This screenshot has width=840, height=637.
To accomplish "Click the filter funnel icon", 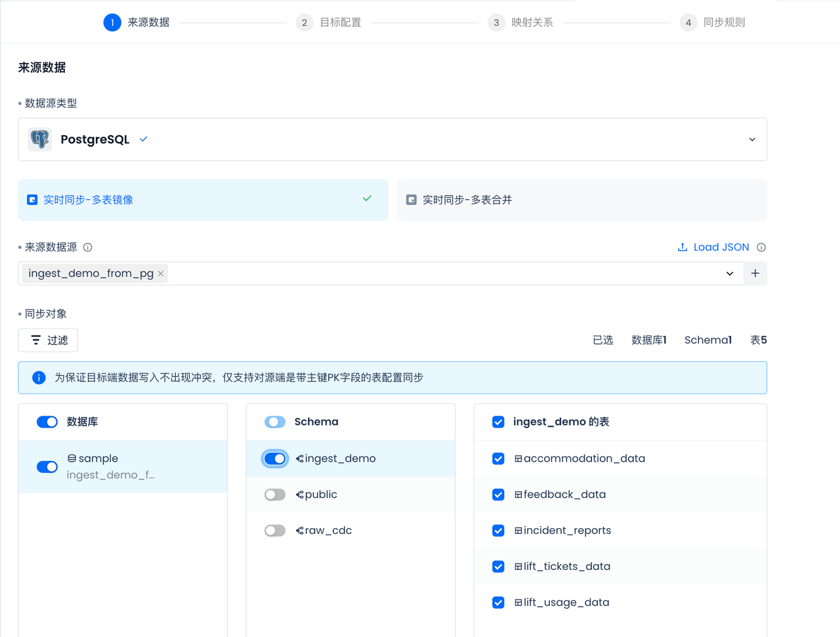I will [x=36, y=340].
